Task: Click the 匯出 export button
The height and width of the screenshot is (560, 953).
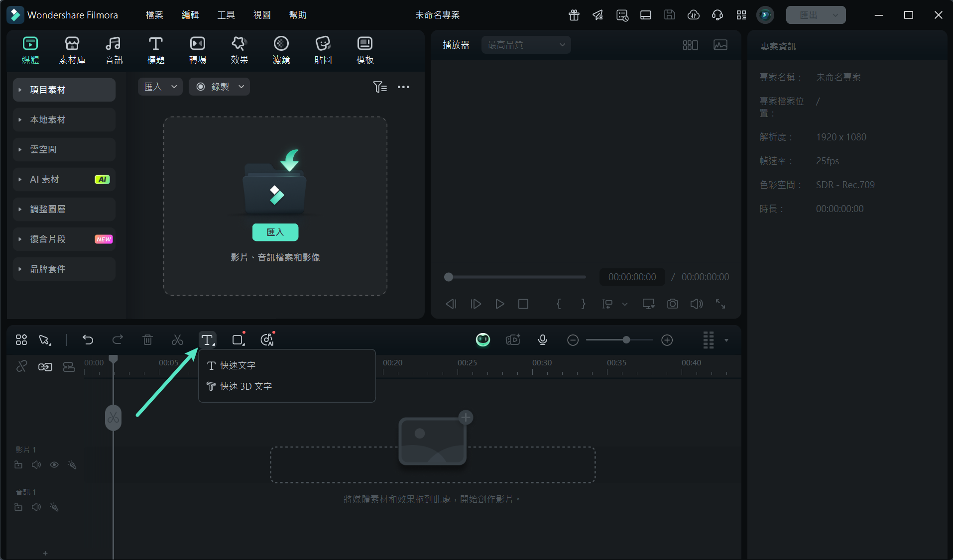Action: (816, 15)
